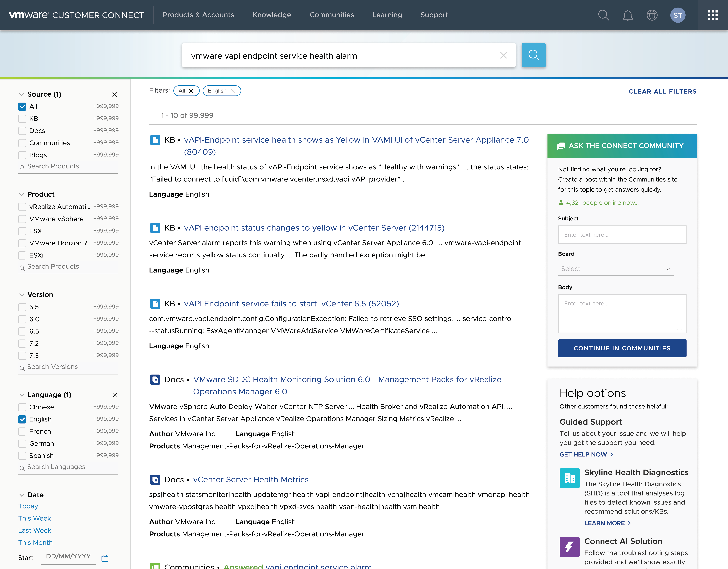Viewport: 728px width, 569px height.
Task: Check the VMware Horizon 7 checkbox
Action: (x=22, y=243)
